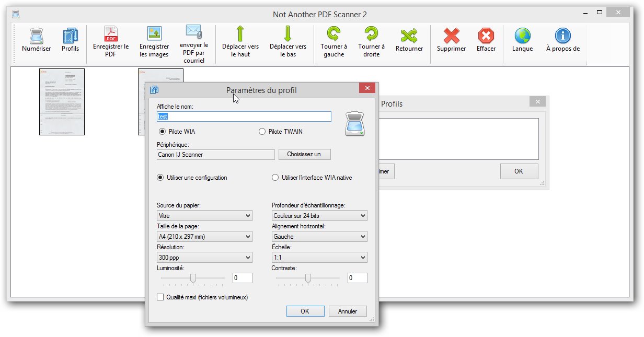The image size is (644, 337).
Task: Open the Langue globe icon
Action: click(522, 36)
